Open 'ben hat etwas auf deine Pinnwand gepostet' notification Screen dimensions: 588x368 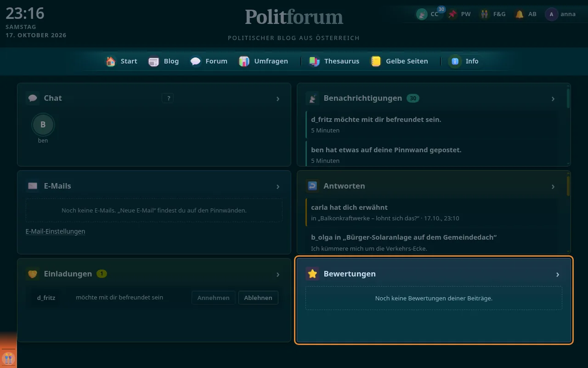[433, 153]
